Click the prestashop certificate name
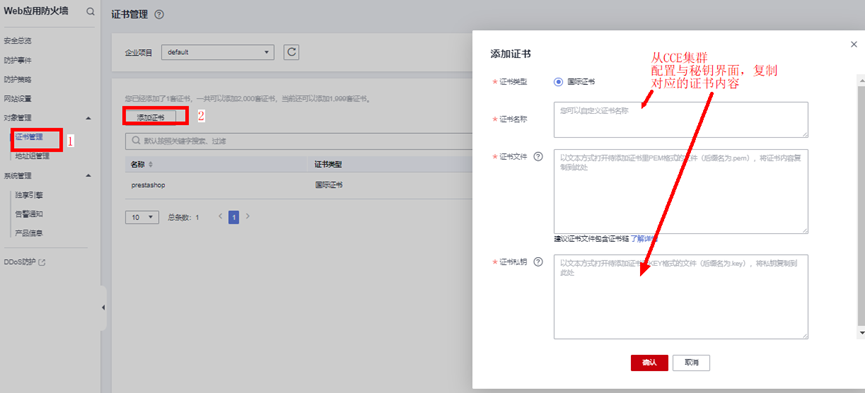This screenshot has height=393, width=865. coord(148,185)
